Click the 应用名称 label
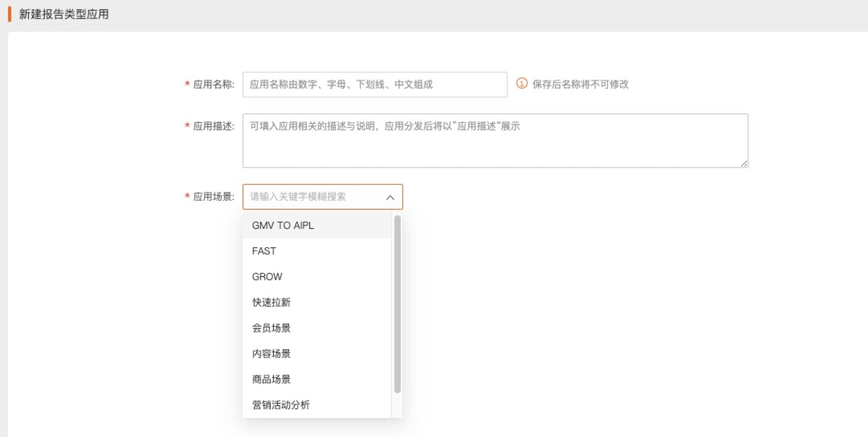868x437 pixels. (214, 85)
